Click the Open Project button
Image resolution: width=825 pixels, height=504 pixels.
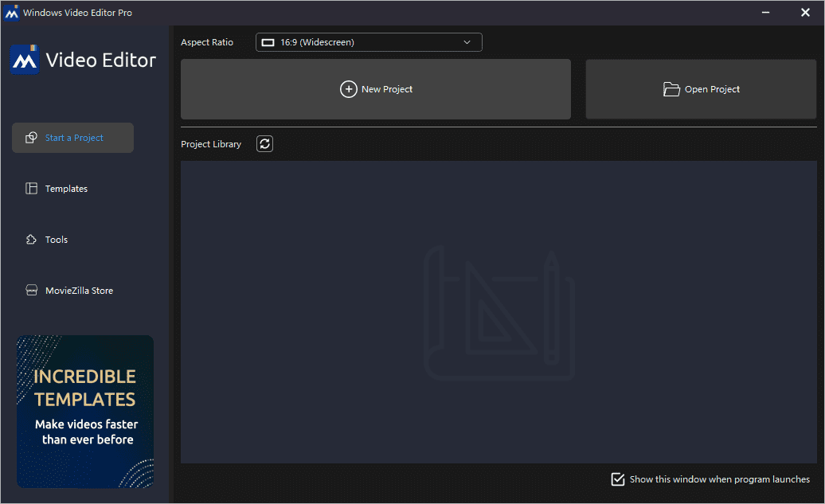click(701, 89)
